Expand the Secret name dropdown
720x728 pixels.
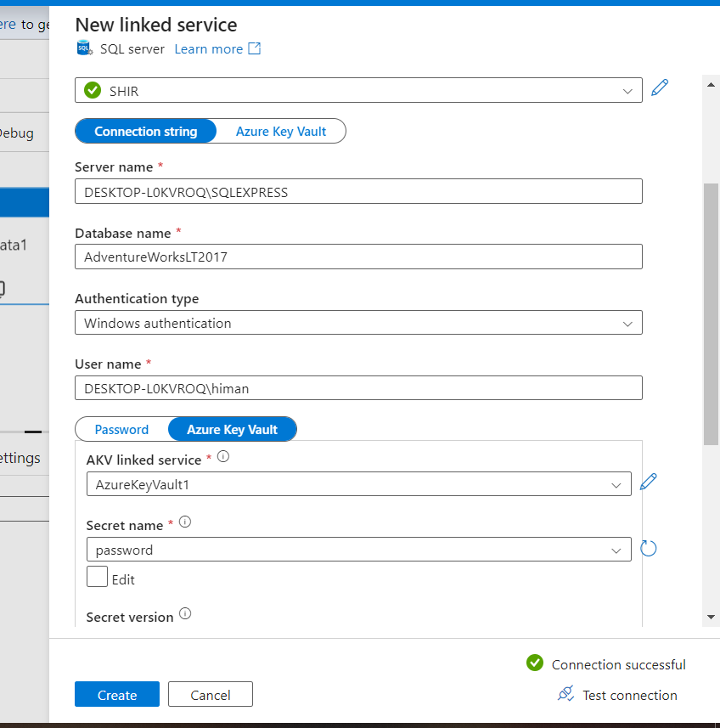(358, 550)
